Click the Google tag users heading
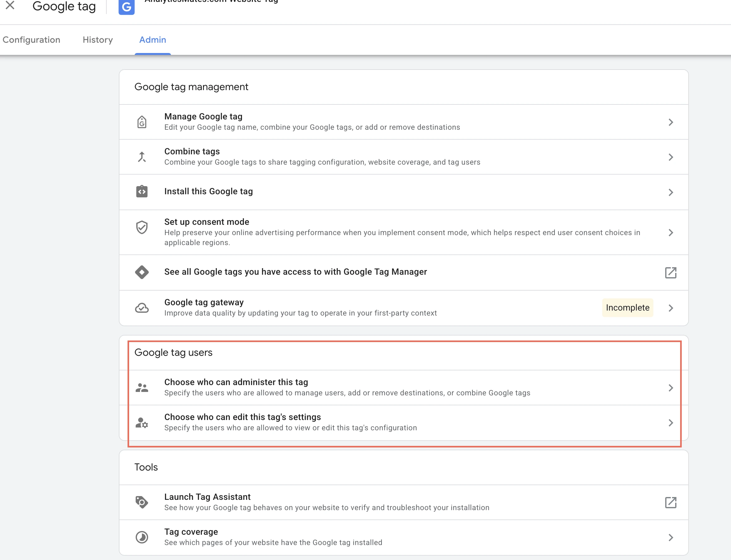 [x=173, y=352]
